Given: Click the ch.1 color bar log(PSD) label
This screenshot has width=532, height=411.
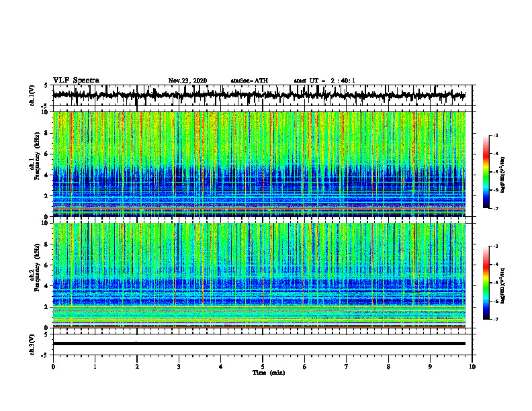Looking at the screenshot, I should (x=503, y=175).
